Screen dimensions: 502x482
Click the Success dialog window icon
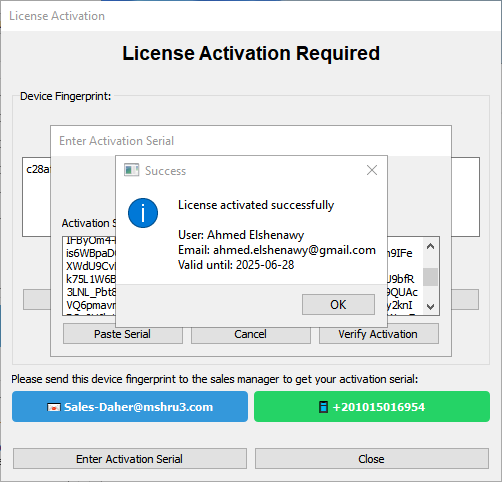131,170
